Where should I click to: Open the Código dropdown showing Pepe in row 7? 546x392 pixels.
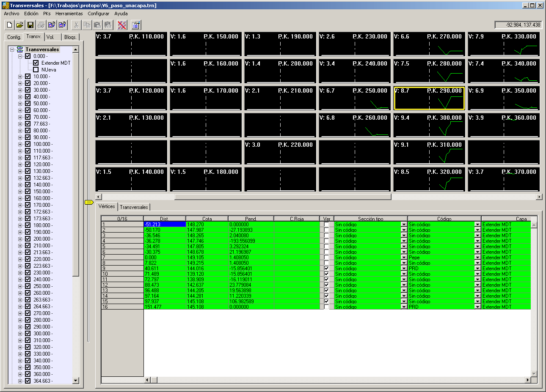click(478, 258)
